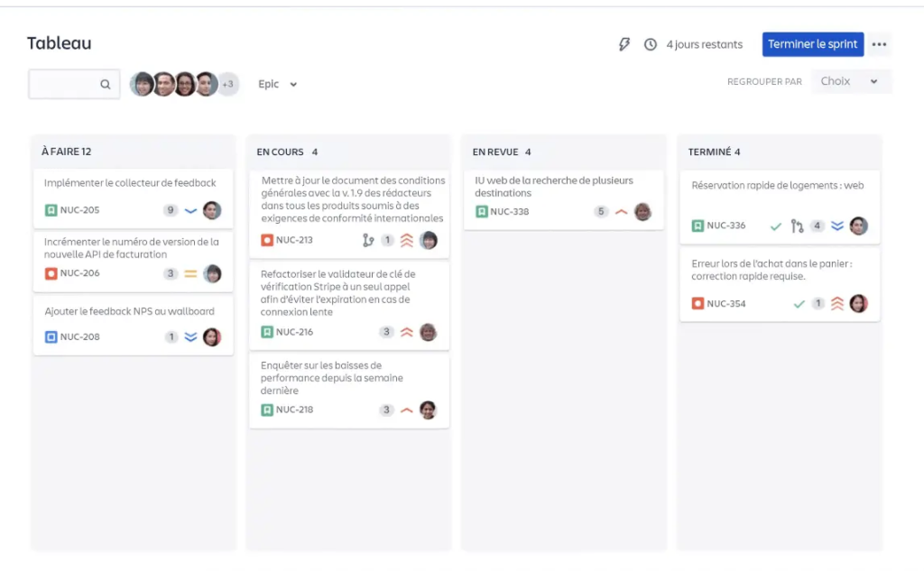Expand the Epic filter dropdown
Viewport: 924px width, 571px height.
point(277,84)
